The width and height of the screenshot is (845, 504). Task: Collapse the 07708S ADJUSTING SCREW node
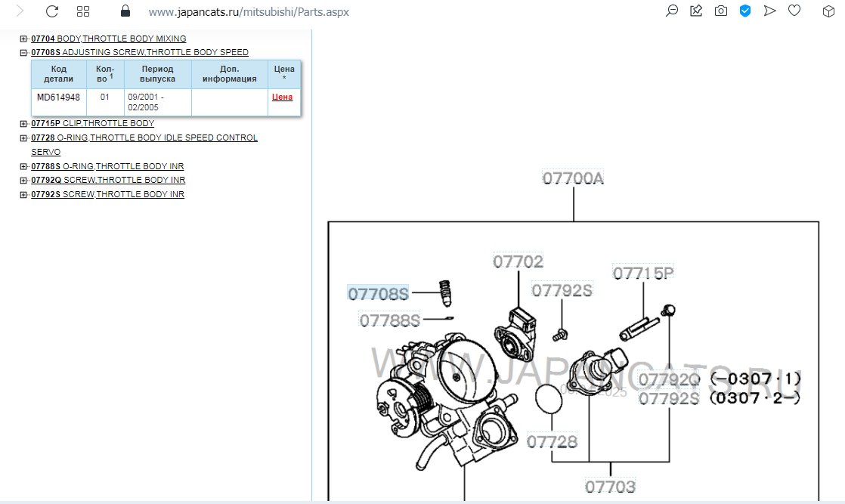23,52
